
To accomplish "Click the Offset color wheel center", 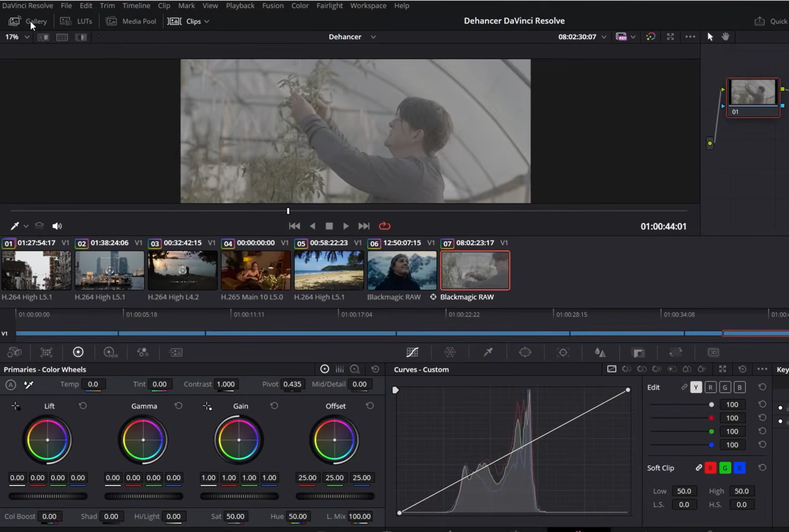I will (x=335, y=440).
